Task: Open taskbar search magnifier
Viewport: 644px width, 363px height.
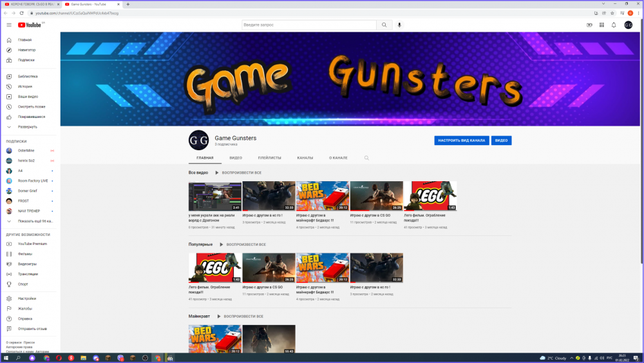Action: [x=18, y=358]
